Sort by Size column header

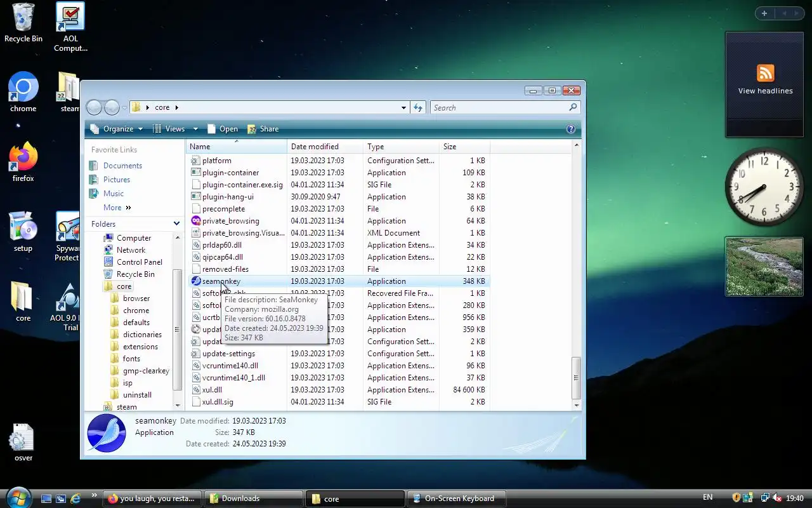[464, 147]
